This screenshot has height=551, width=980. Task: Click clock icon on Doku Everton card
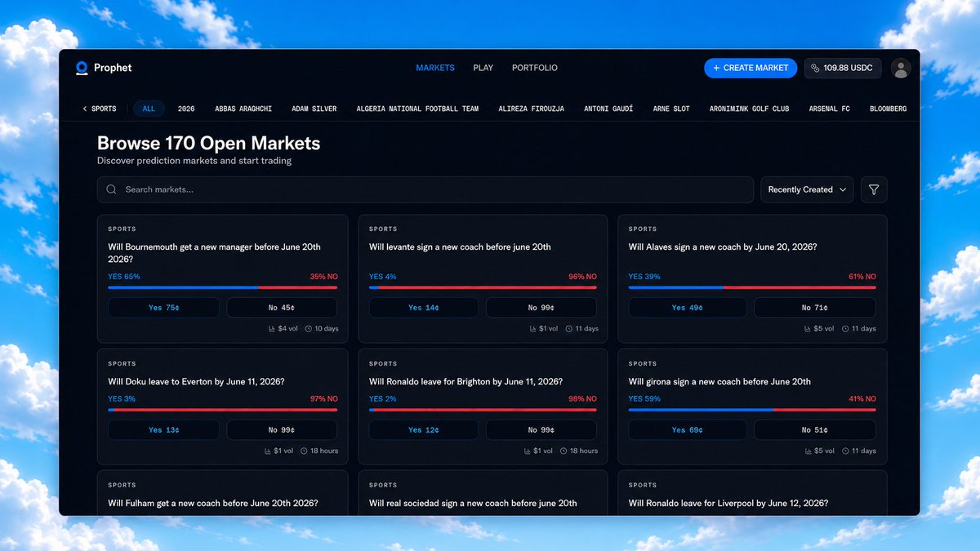[x=304, y=451]
